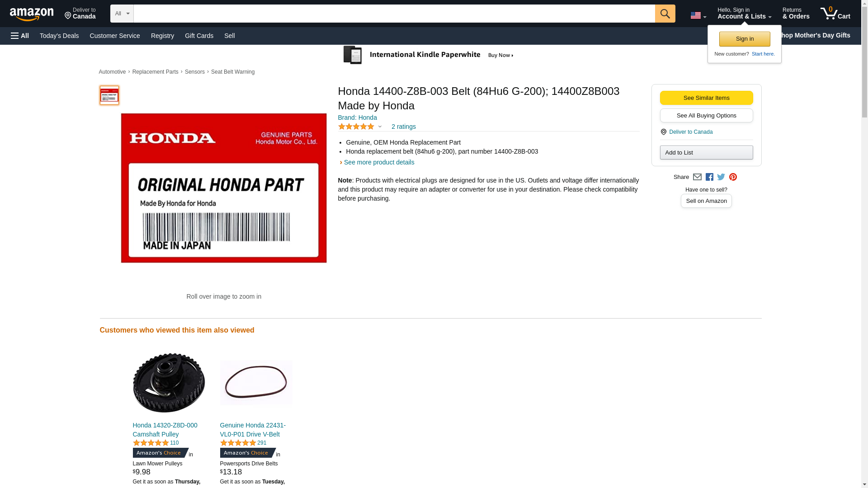Expand the star rating breakdown arrow
This screenshot has height=488, width=868.
click(380, 127)
